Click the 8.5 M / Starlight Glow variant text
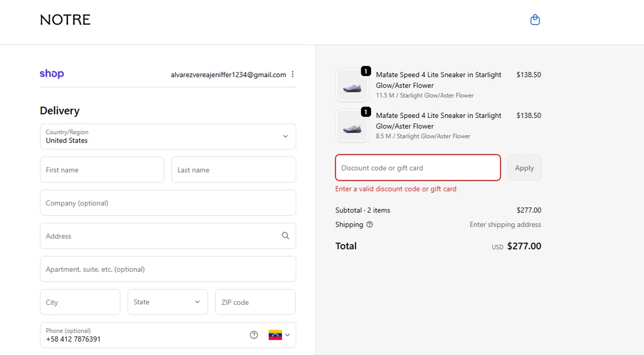This screenshot has width=644, height=355. point(423,136)
